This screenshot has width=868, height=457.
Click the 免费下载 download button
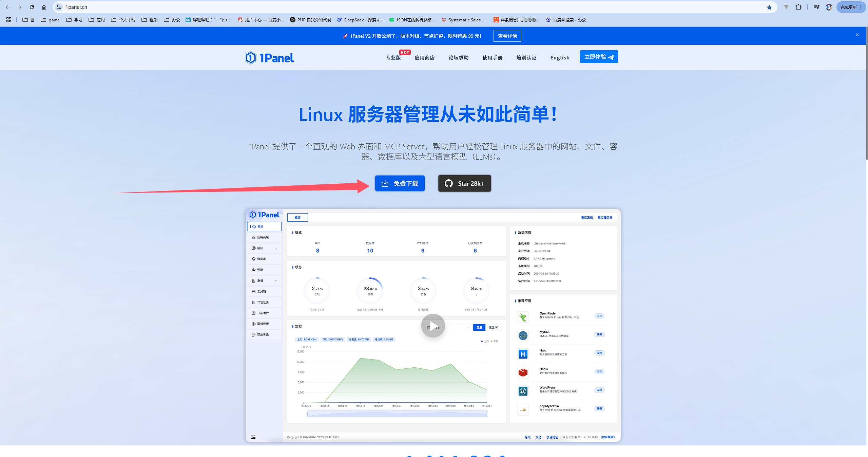coord(400,183)
